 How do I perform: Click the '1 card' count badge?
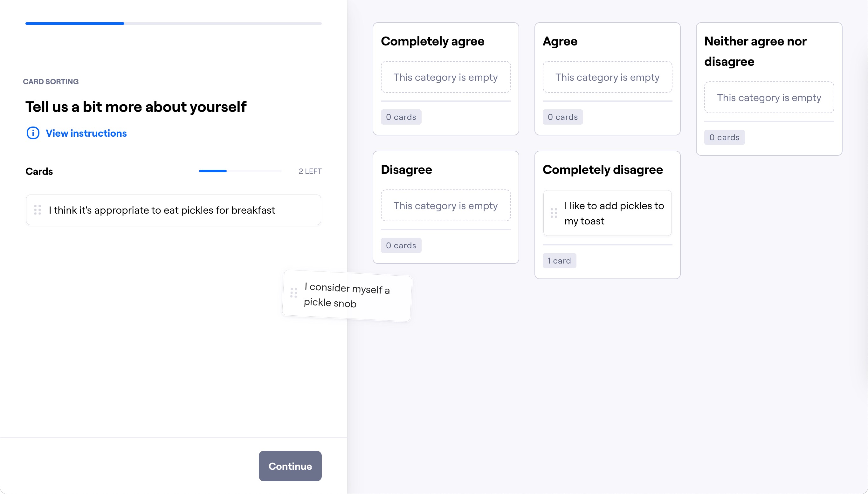(559, 261)
